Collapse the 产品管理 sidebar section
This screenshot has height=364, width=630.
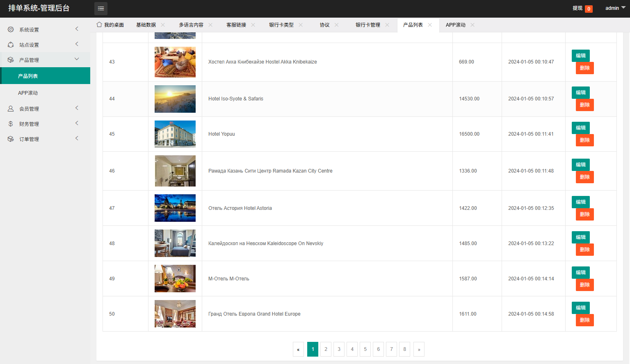pos(77,59)
